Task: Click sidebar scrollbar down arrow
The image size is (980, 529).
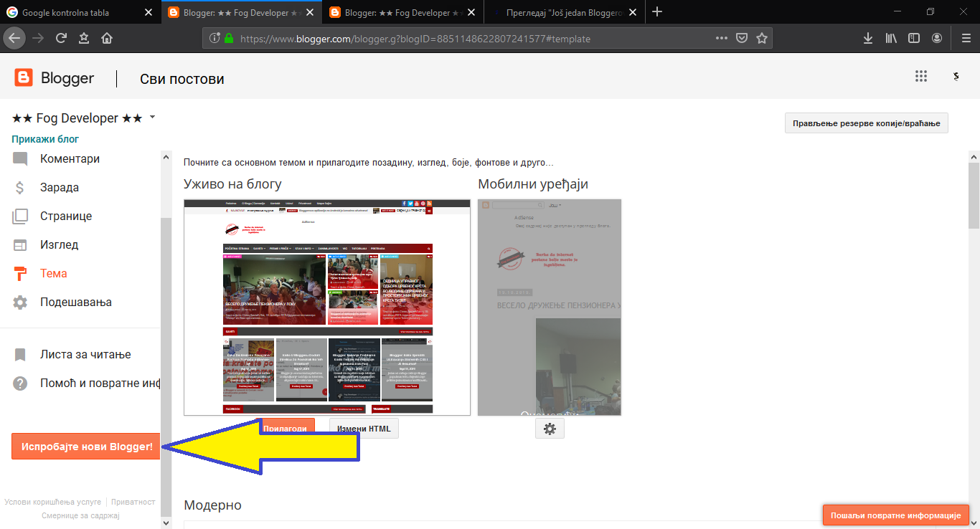Action: pos(166,523)
